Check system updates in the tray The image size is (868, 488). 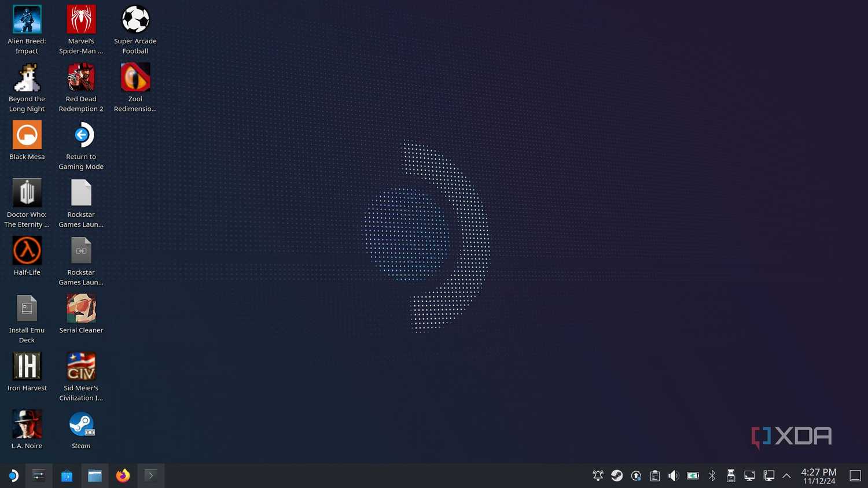click(636, 475)
